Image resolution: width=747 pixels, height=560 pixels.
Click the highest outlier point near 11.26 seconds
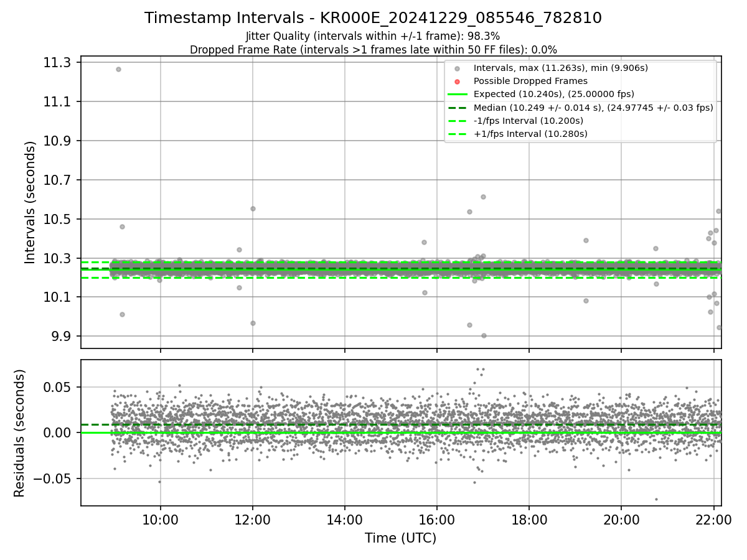coord(118,69)
